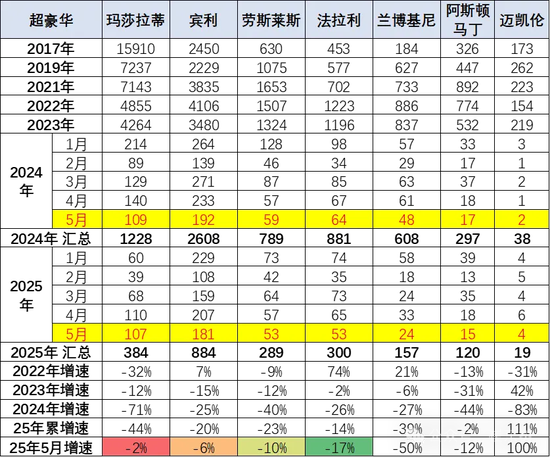550x457 pixels.
Task: Select cell 271 in 宾利 column
Action: pyautogui.click(x=203, y=182)
